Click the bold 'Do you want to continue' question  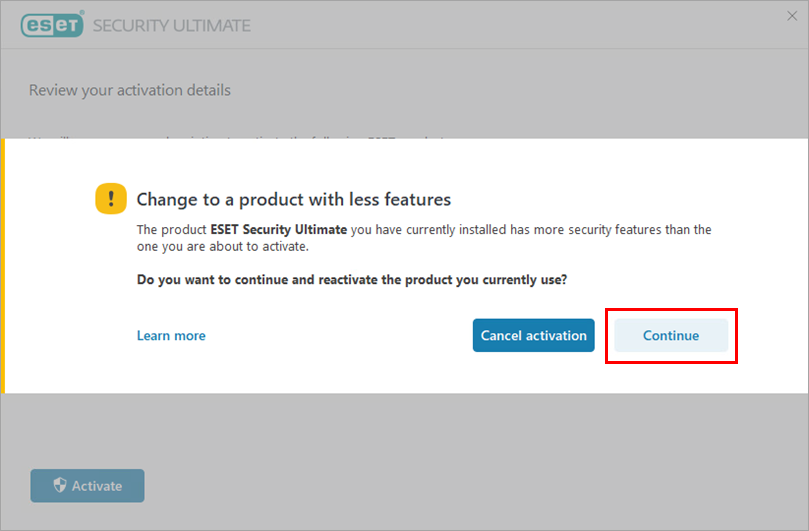[352, 280]
